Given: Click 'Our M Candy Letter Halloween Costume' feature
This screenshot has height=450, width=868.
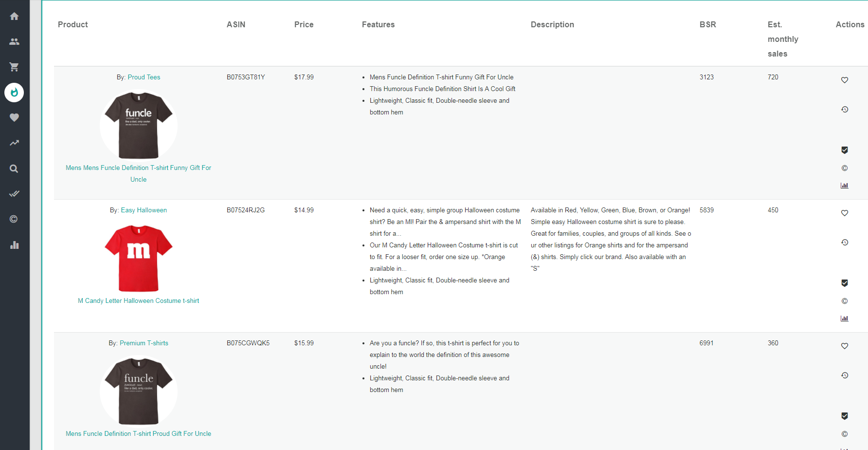Looking at the screenshot, I should [444, 257].
